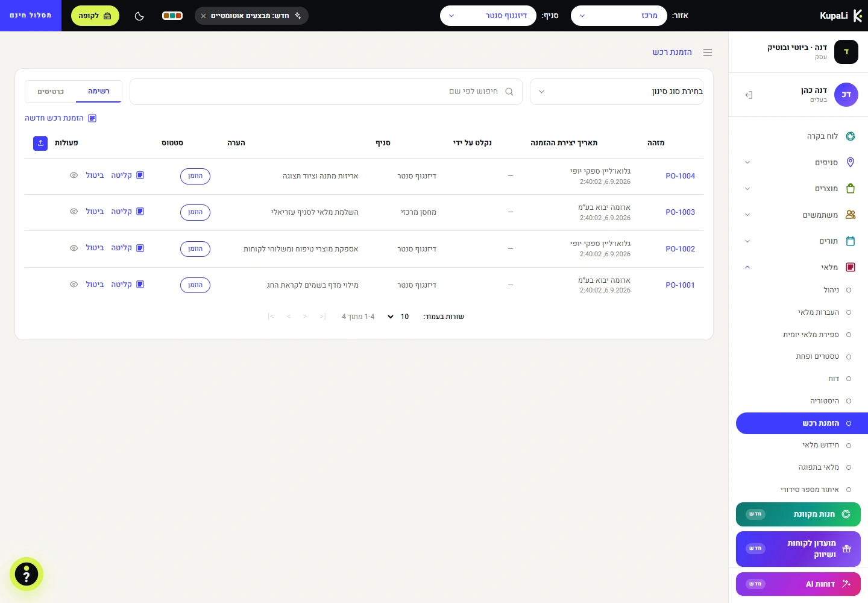Open the סניף branch dropdown
The image size is (868, 603).
click(x=488, y=16)
